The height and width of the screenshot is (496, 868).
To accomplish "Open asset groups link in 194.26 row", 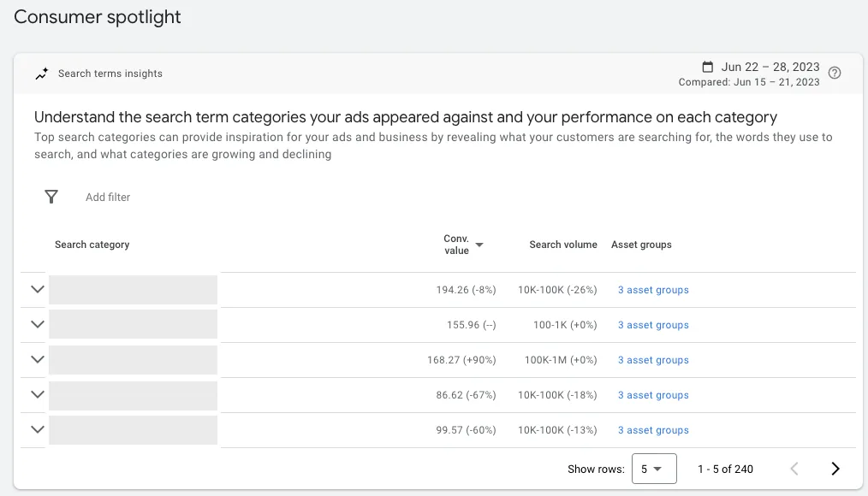I will (x=653, y=290).
